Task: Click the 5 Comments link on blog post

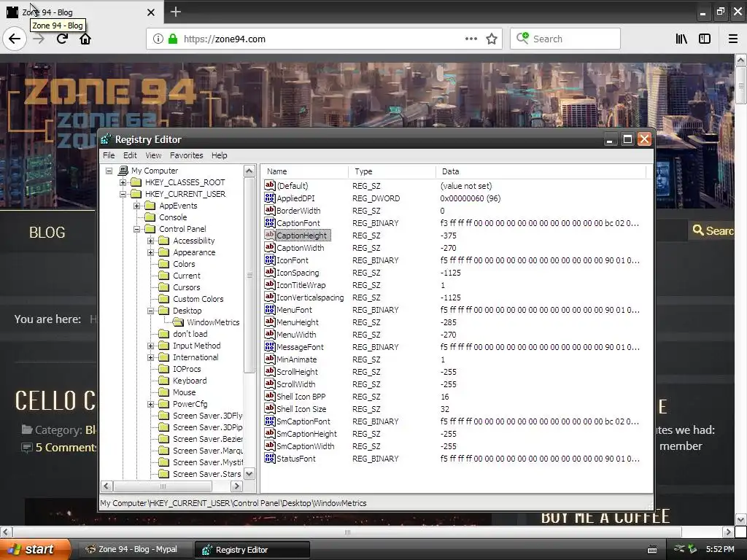Action: point(65,448)
